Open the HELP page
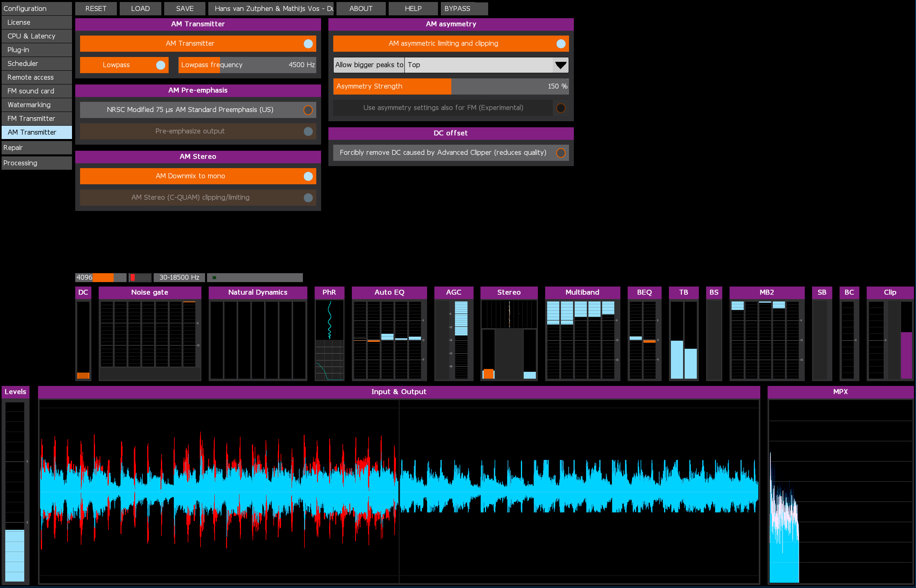916x588 pixels. (413, 9)
